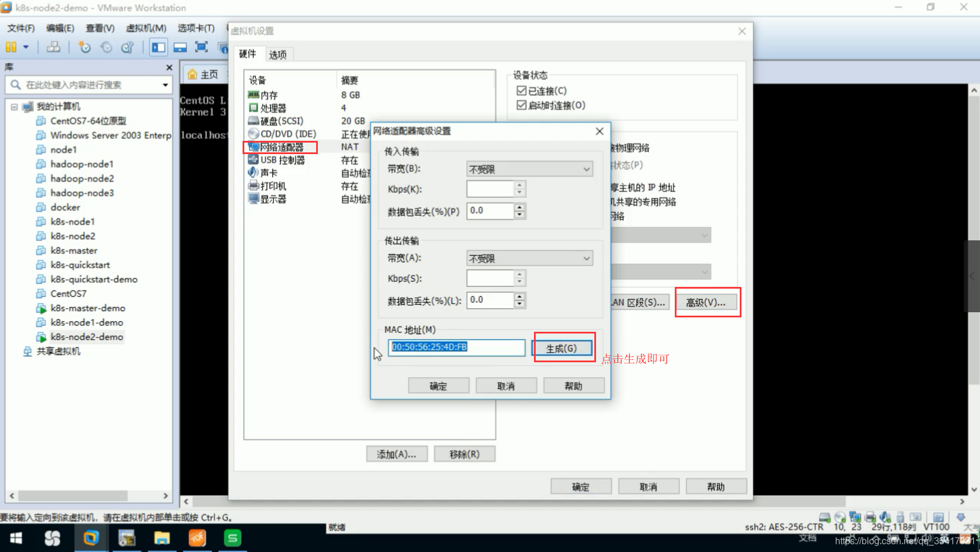Image resolution: width=980 pixels, height=552 pixels.
Task: Click the MAC 地址 text field
Action: (x=456, y=347)
